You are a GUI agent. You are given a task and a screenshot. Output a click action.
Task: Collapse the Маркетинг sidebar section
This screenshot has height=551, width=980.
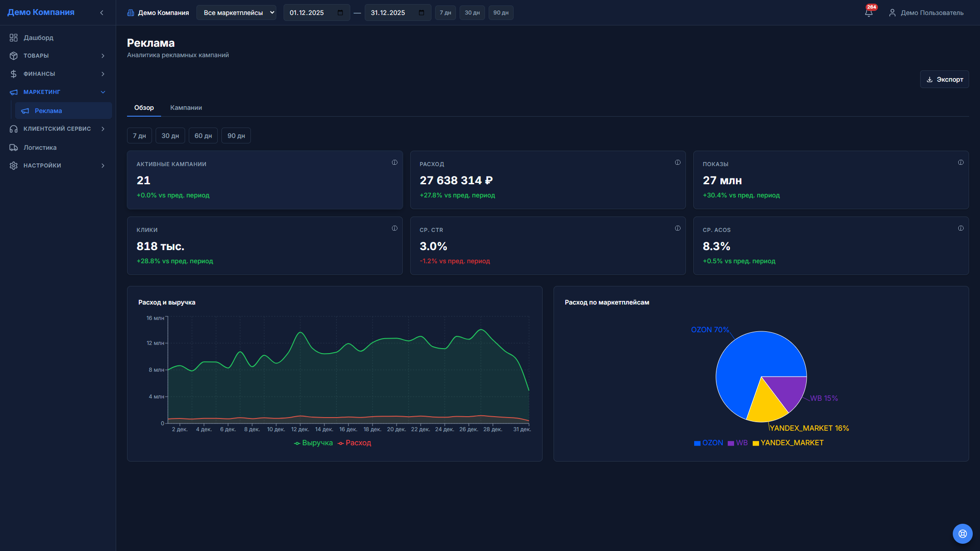(58, 92)
